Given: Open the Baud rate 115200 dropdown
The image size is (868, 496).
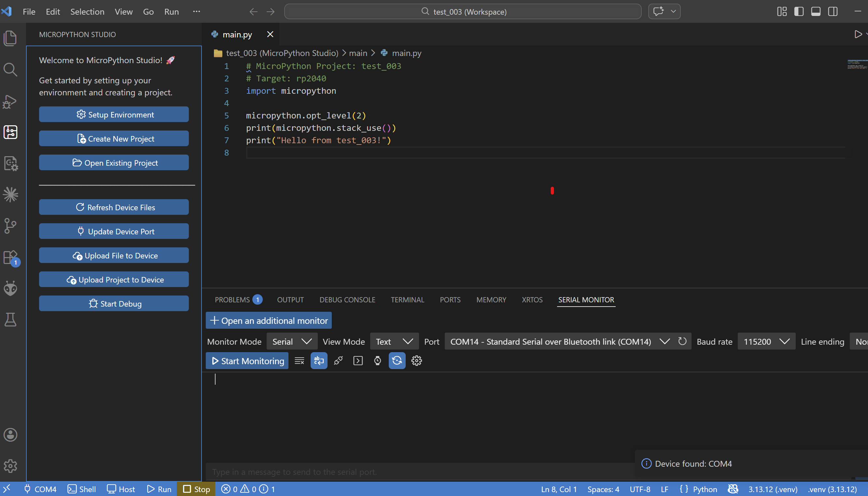Looking at the screenshot, I should (x=766, y=341).
